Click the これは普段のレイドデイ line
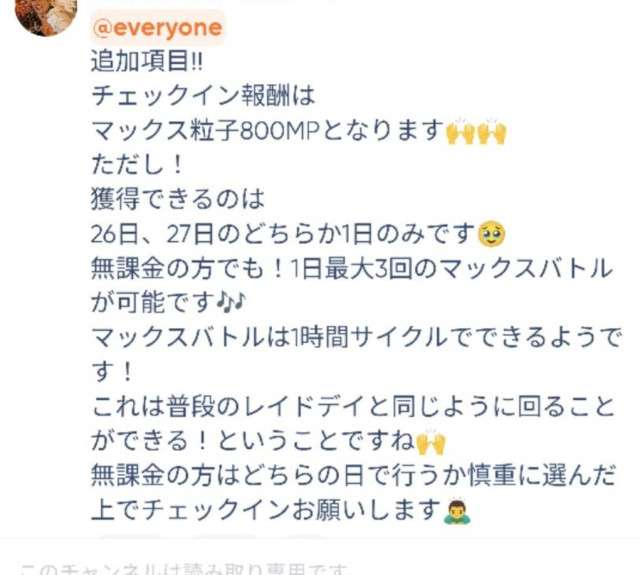The width and height of the screenshot is (640, 575). pyautogui.click(x=353, y=406)
